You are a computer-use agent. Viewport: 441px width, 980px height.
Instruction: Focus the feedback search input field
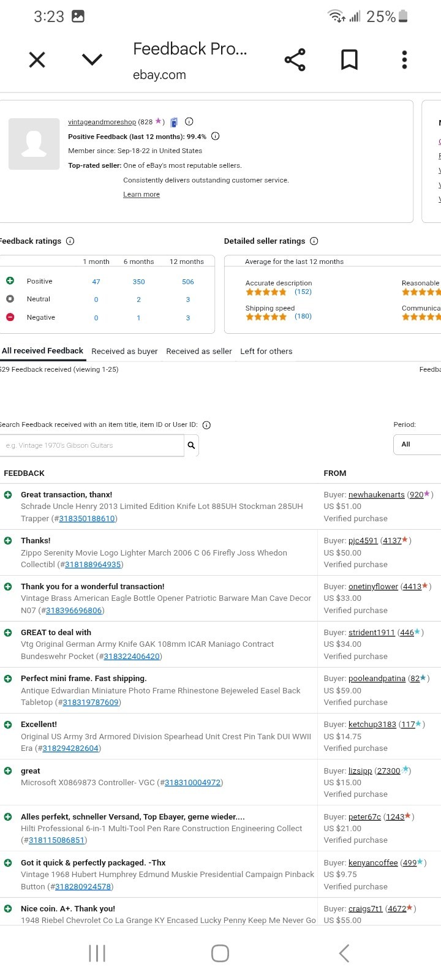pos(92,445)
